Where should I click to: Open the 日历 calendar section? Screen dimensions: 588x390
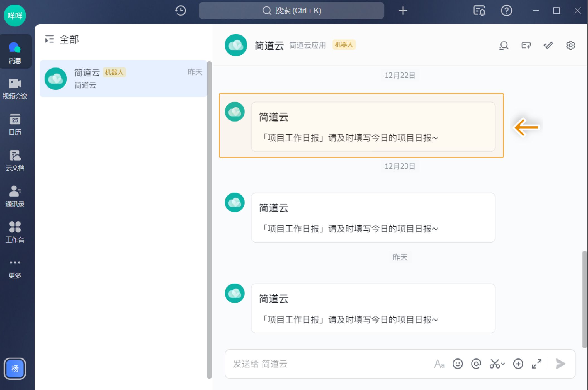coord(15,124)
